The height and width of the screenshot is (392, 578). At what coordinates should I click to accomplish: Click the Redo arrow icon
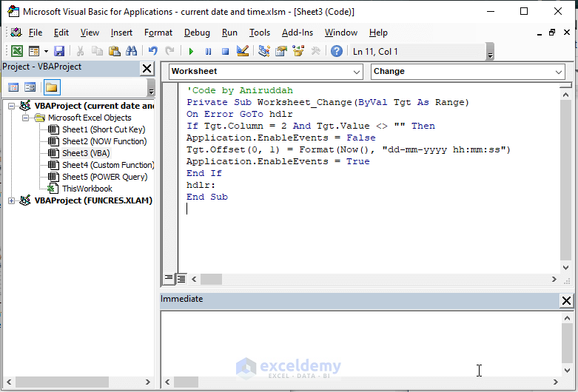point(169,51)
